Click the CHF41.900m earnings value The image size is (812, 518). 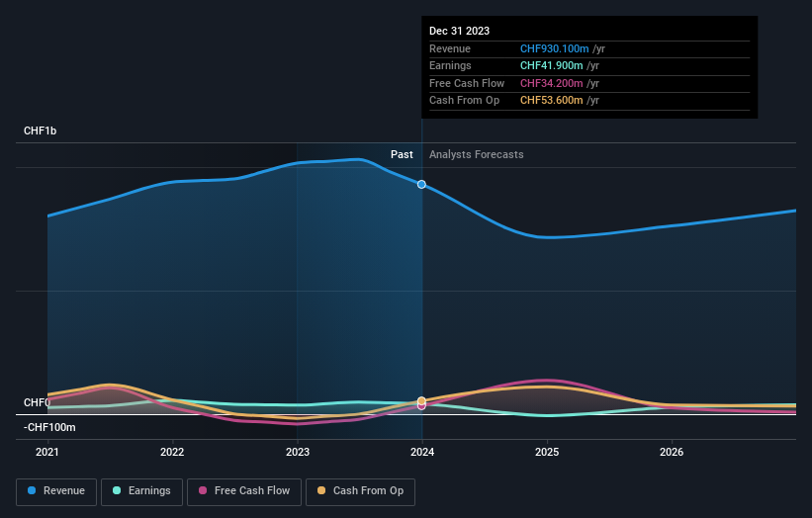point(552,65)
